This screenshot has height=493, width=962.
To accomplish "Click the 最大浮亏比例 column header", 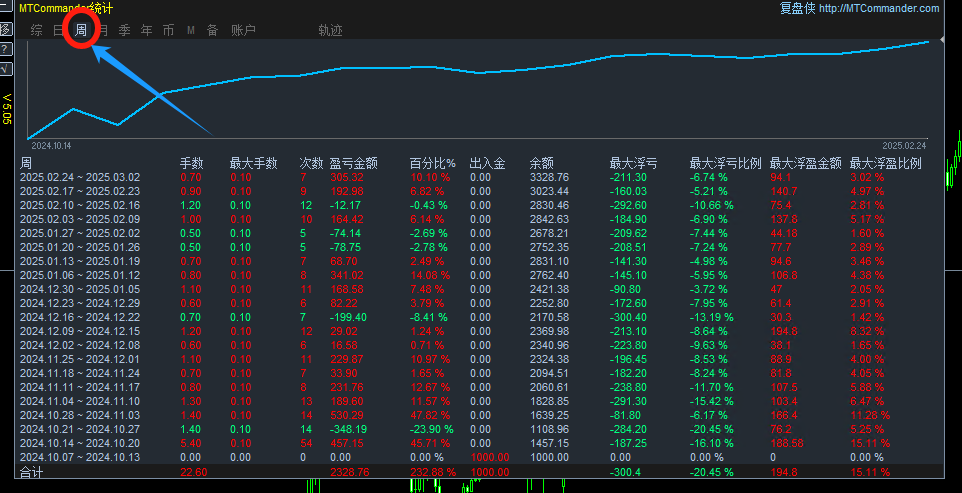I will 725,163.
